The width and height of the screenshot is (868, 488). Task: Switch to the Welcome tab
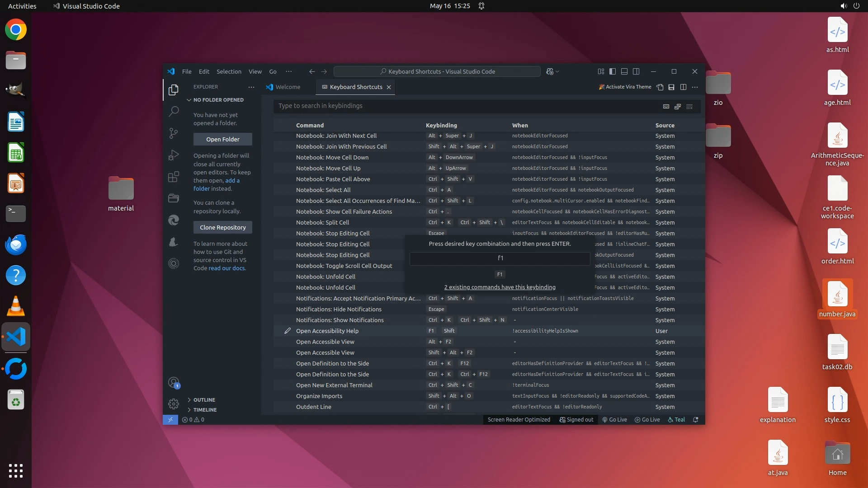[x=288, y=87]
